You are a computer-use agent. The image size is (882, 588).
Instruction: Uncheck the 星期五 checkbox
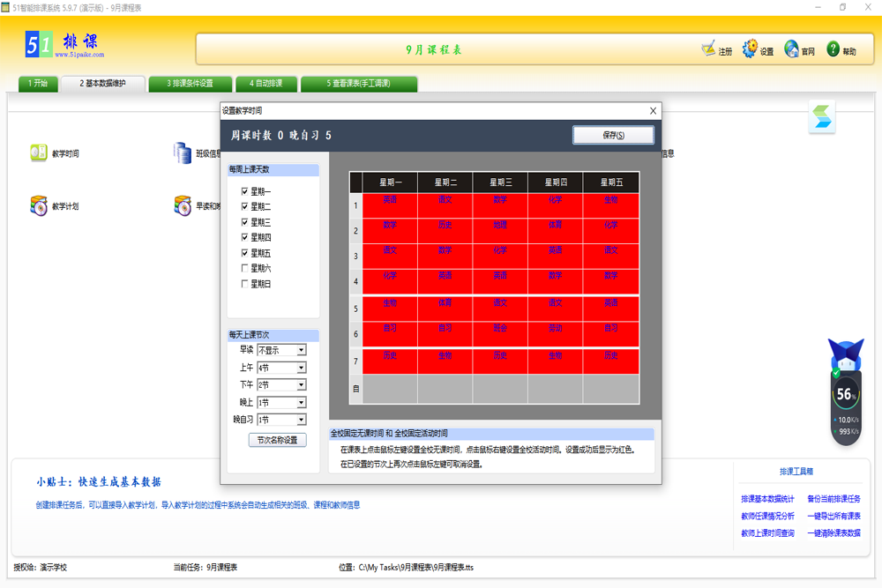click(245, 253)
